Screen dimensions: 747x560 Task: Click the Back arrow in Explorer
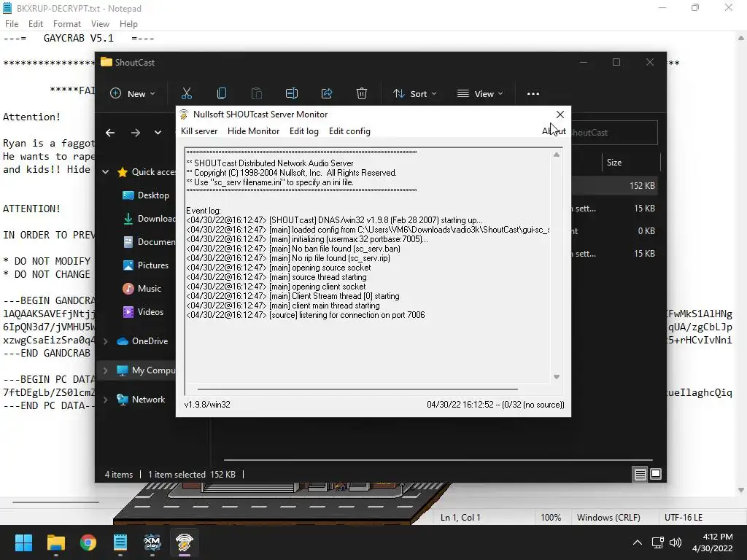click(110, 133)
